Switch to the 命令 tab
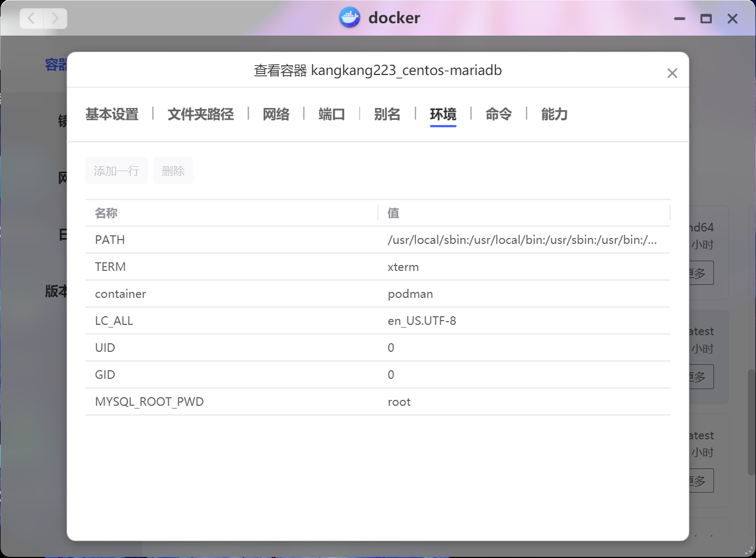 (x=498, y=114)
